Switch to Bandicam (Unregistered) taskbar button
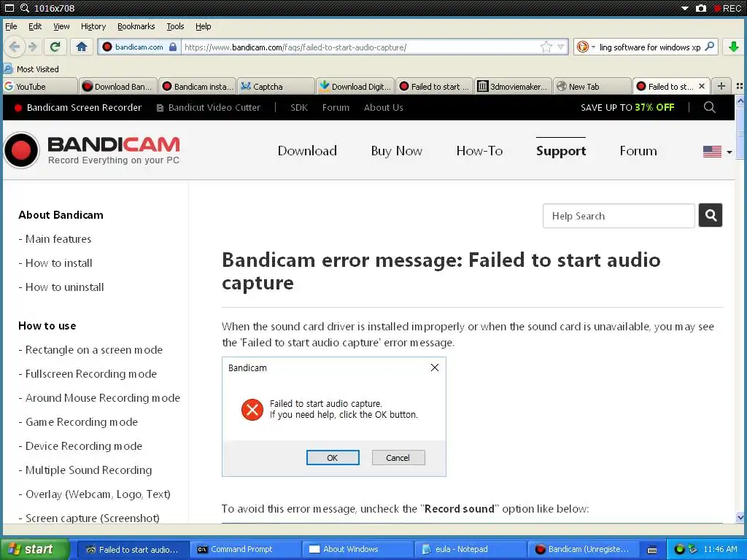 pyautogui.click(x=583, y=549)
